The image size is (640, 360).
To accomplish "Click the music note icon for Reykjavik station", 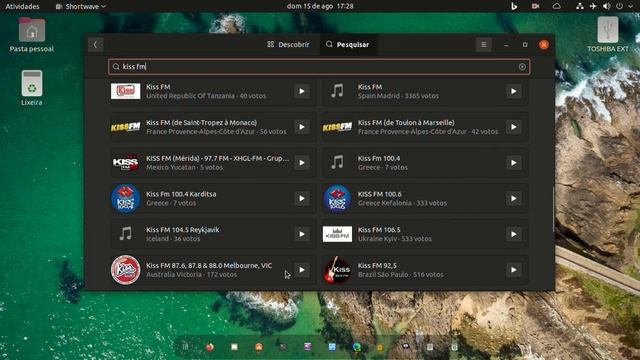I will click(x=125, y=234).
